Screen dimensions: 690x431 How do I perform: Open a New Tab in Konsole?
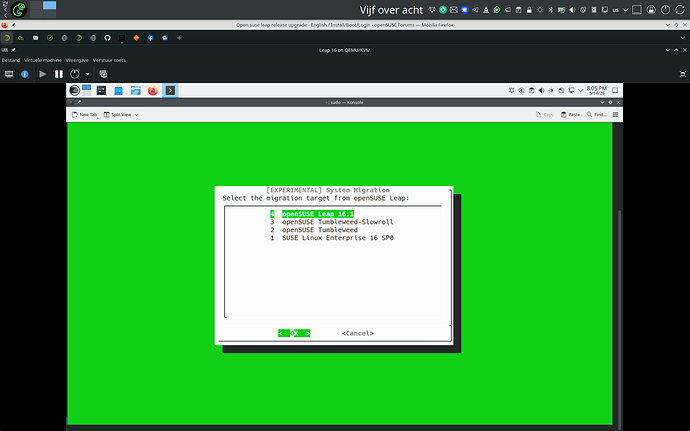click(84, 114)
